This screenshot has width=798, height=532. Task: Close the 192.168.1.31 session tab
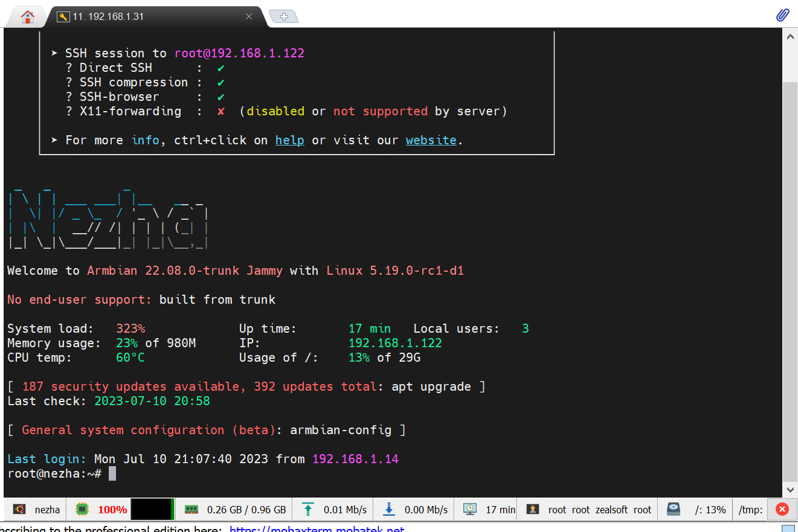[248, 17]
